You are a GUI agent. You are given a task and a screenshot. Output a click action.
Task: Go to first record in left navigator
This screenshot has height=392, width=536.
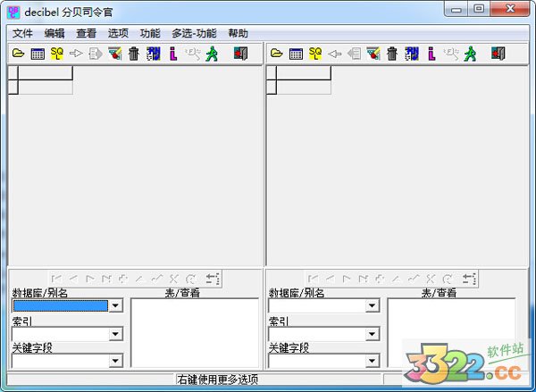click(56, 279)
